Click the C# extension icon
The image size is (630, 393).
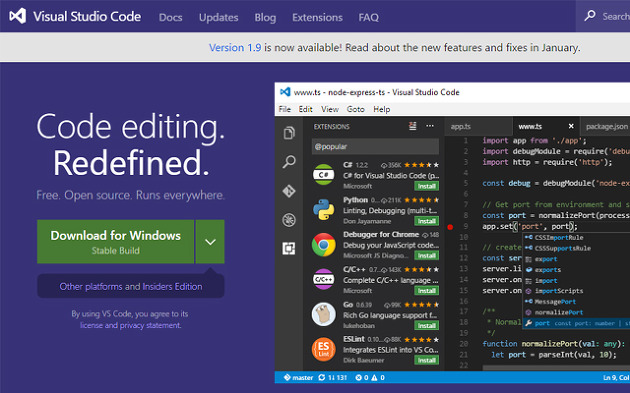tap(323, 175)
